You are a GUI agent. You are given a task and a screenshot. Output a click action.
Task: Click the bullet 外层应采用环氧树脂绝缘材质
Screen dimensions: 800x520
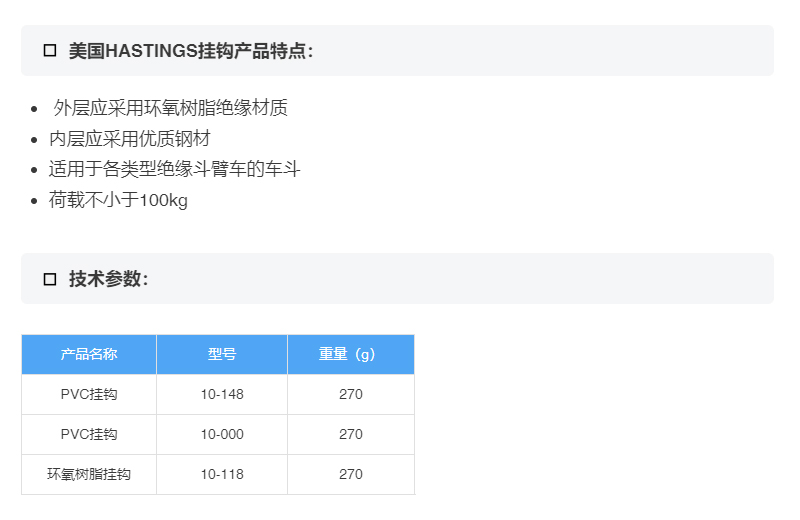coord(170,108)
